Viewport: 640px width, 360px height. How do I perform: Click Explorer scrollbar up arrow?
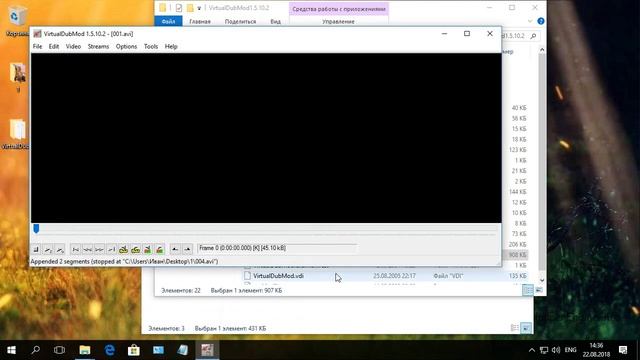(x=542, y=50)
